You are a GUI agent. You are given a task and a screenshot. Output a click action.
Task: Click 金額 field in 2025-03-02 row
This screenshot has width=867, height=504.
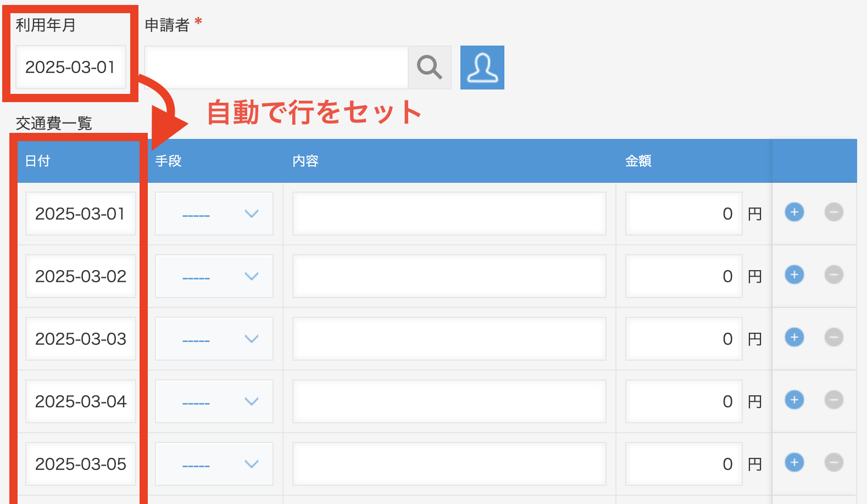coord(684,276)
